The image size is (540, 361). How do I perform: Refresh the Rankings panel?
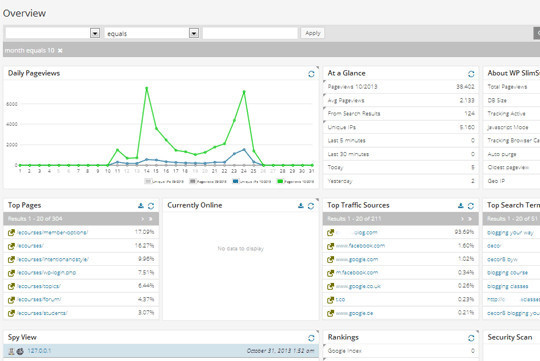[471, 338]
